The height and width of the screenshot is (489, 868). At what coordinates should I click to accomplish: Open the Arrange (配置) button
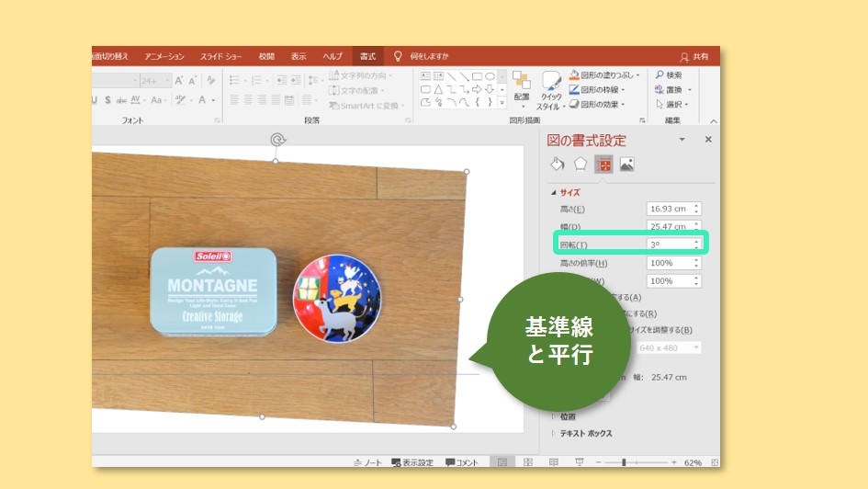(x=522, y=89)
